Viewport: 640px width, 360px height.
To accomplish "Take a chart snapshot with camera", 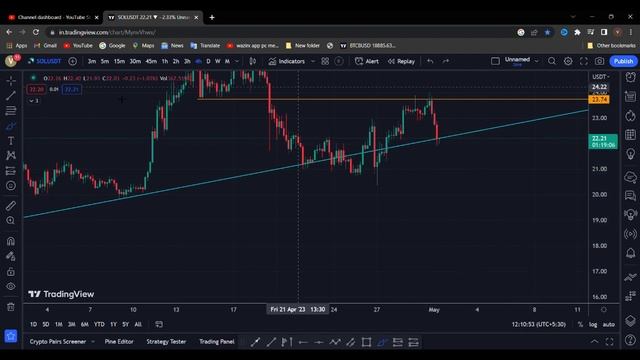I will coord(599,61).
